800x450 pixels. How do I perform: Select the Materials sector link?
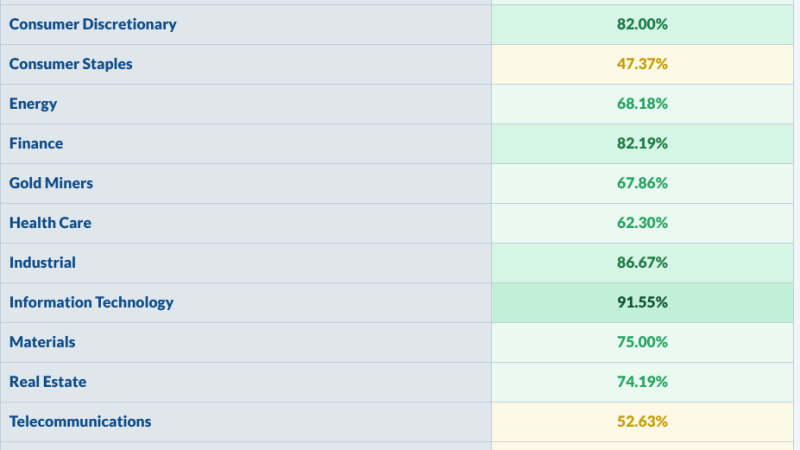click(x=42, y=342)
